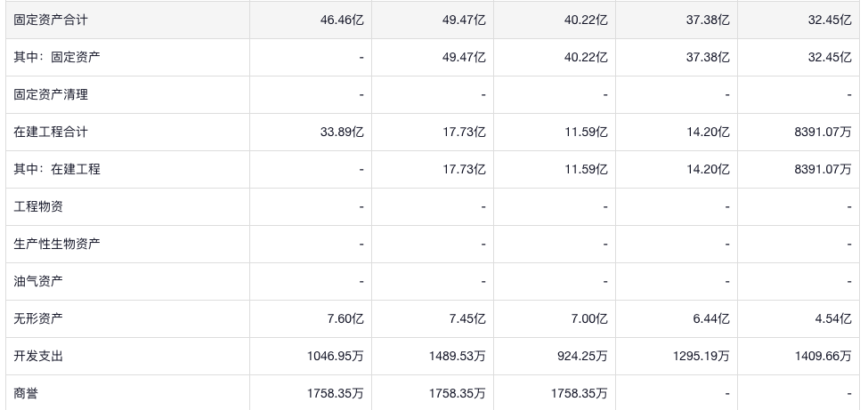Viewport: 868px width, 410px height.
Task: Select the 其中：固定资产 row label
Action: point(57,57)
